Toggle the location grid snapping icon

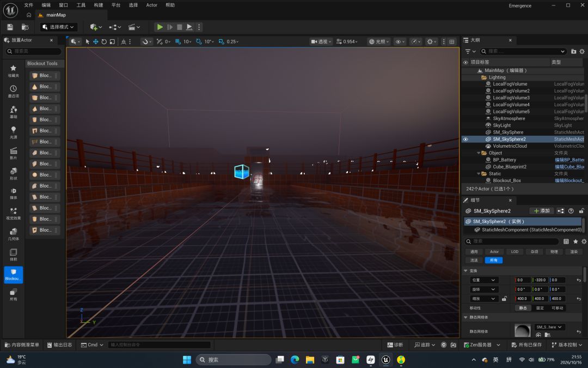(178, 41)
